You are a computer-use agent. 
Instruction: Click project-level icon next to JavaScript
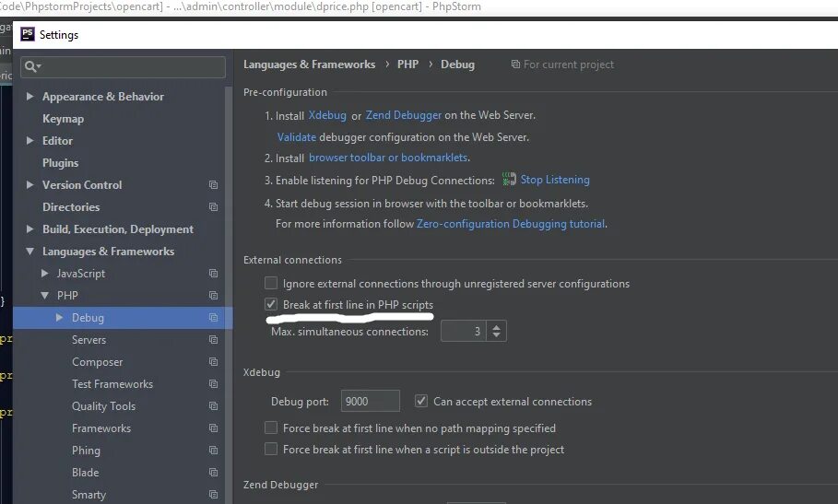pyautogui.click(x=213, y=274)
